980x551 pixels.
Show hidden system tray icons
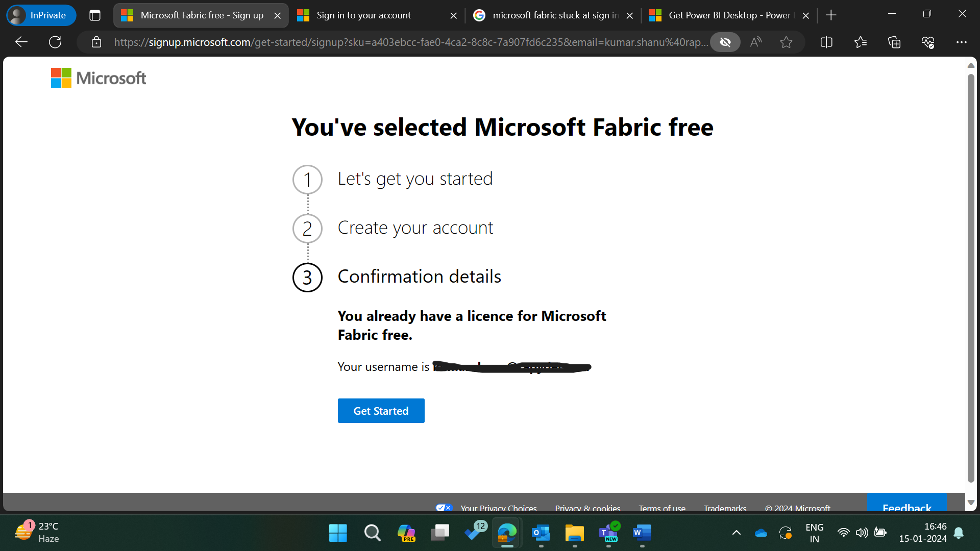click(x=737, y=533)
